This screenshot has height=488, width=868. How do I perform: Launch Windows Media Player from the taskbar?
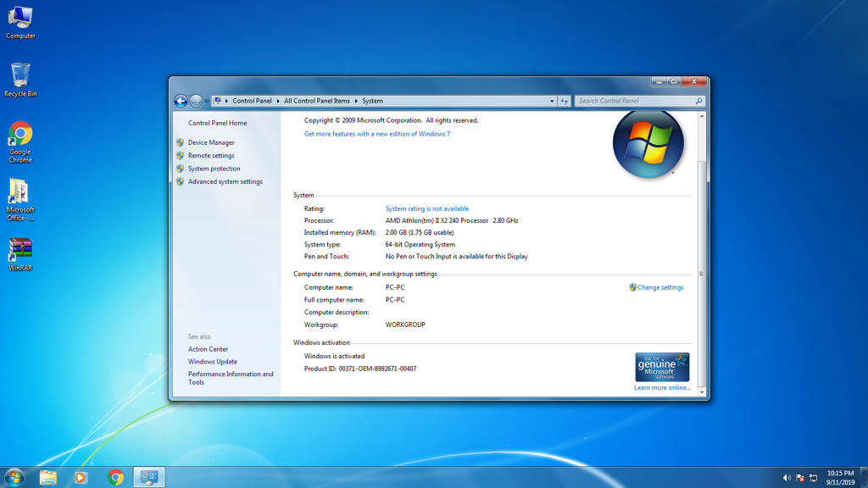81,477
